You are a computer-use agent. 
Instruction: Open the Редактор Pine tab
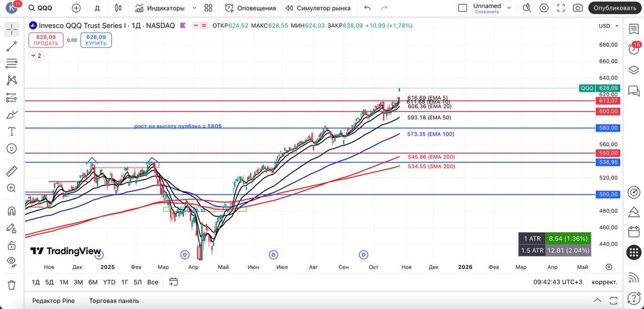[54, 301]
